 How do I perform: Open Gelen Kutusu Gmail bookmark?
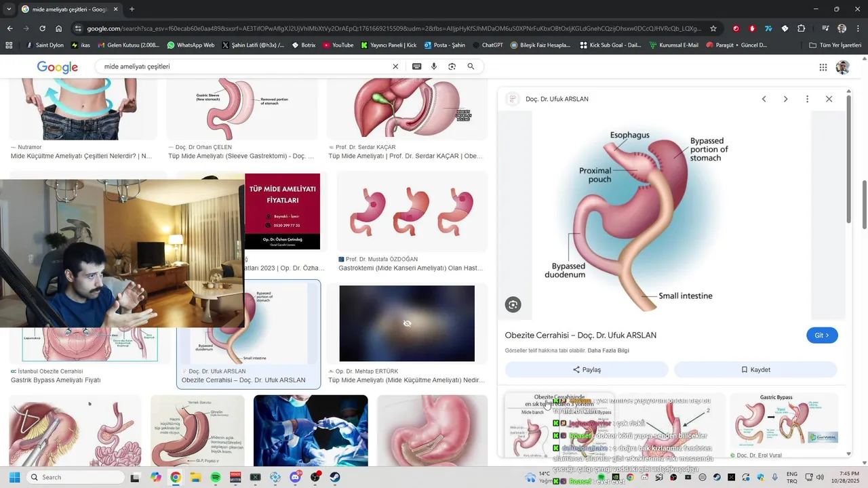pos(129,45)
